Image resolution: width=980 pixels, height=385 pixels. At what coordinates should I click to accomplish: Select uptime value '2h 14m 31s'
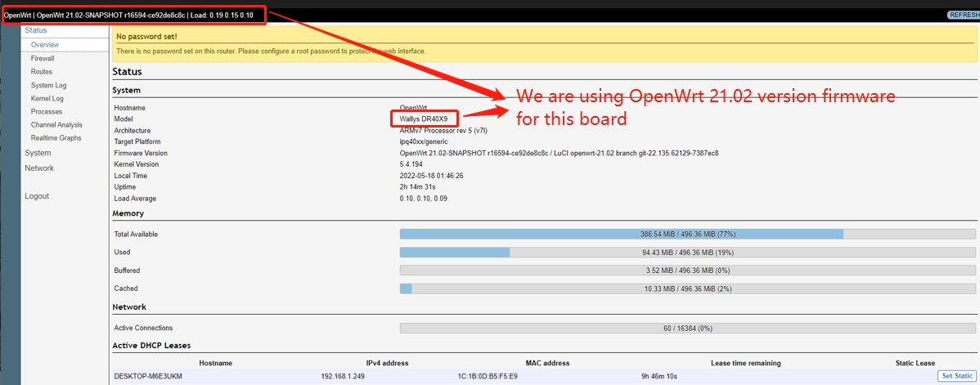[x=417, y=187]
